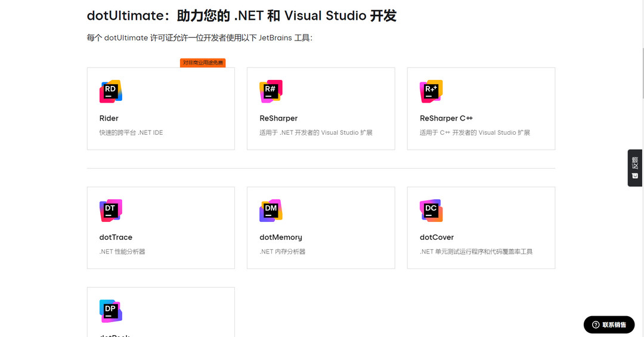Screen dimensions: 644x337
Task: Select the dotMemory product name
Action: coord(281,237)
